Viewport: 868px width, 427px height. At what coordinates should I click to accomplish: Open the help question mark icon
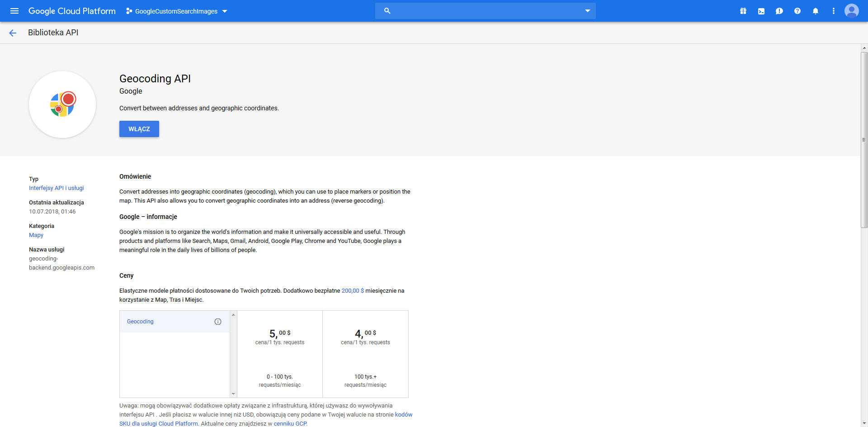[797, 11]
